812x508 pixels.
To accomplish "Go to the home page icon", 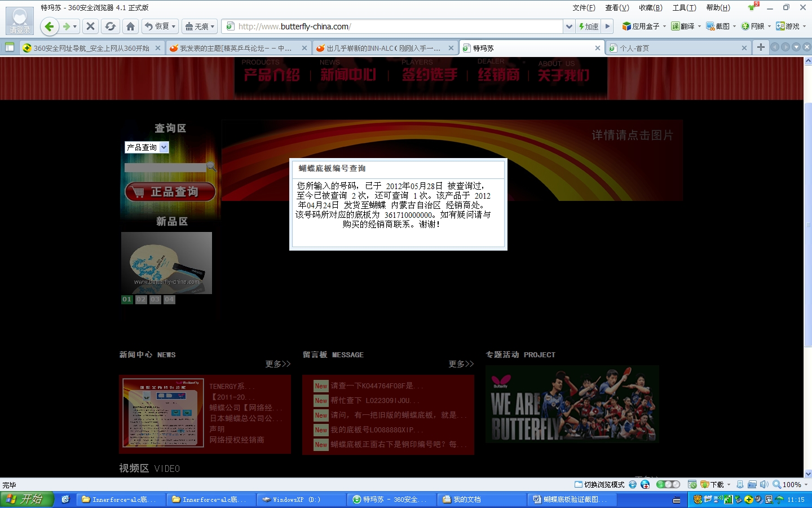I will pos(131,27).
